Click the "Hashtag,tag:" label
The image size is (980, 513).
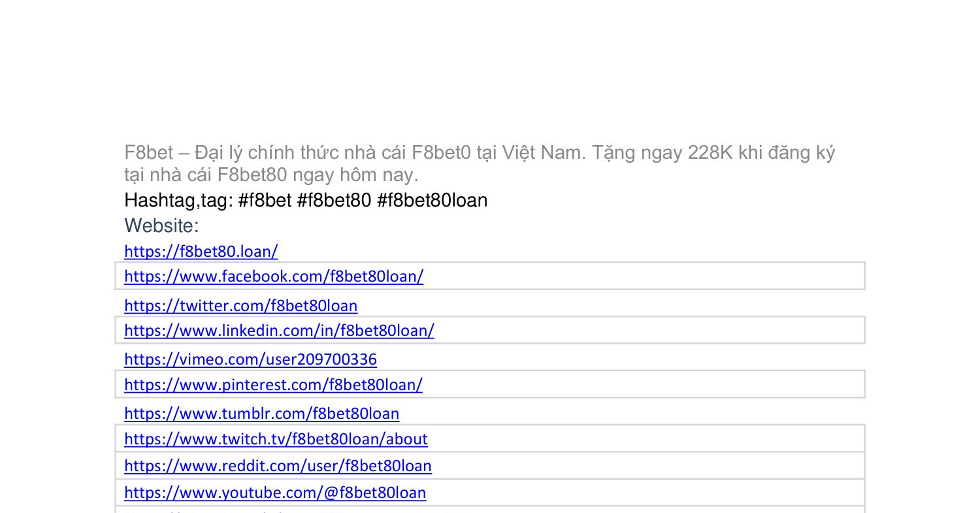178,201
